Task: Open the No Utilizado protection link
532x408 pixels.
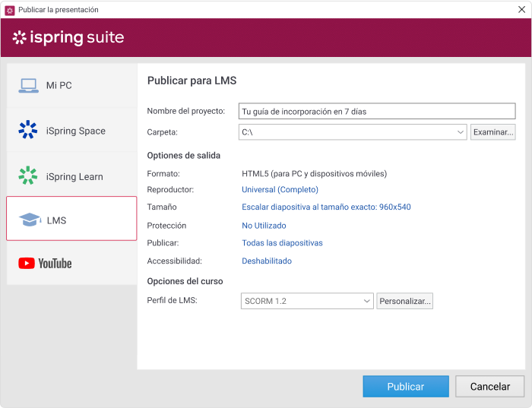Action: [x=264, y=226]
